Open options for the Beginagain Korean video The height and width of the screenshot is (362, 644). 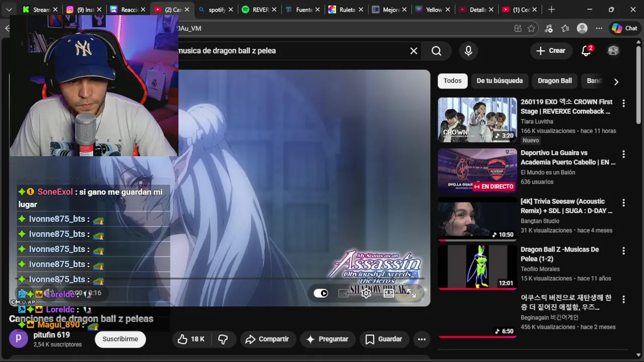tap(623, 299)
